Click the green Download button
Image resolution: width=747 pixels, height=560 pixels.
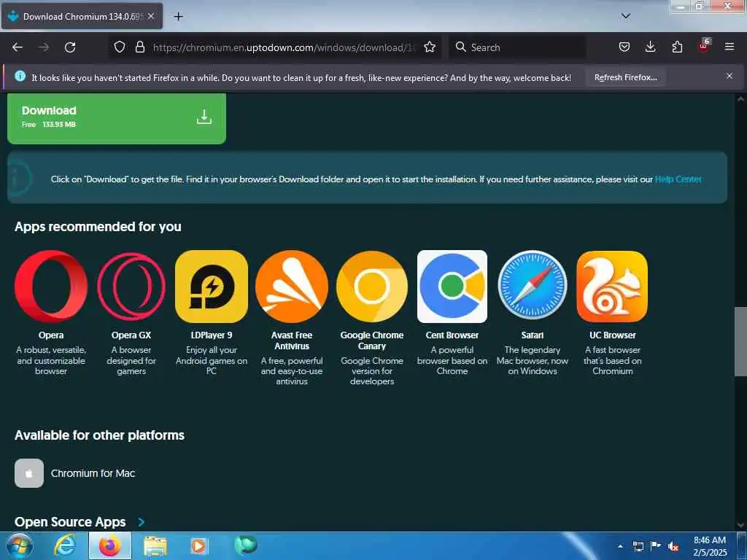117,118
